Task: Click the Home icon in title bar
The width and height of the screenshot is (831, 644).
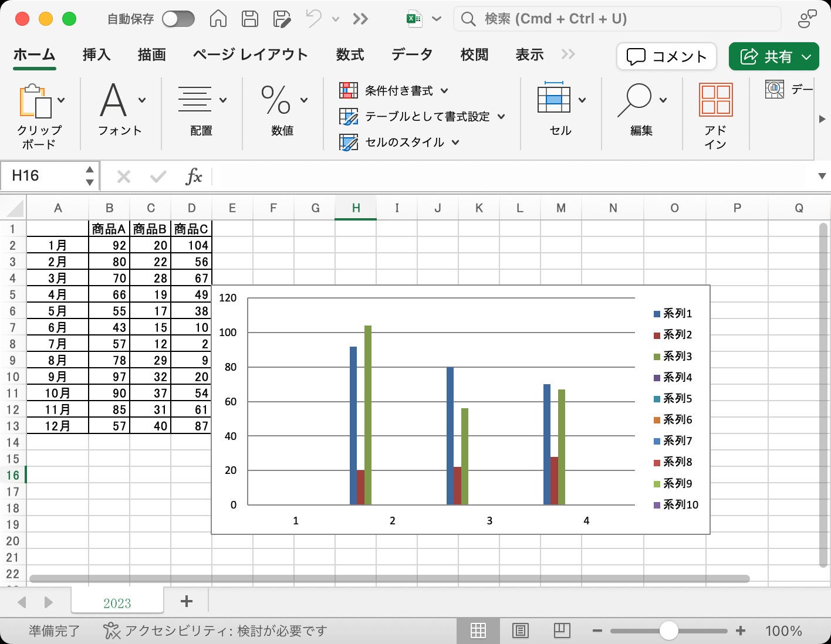Action: click(218, 19)
